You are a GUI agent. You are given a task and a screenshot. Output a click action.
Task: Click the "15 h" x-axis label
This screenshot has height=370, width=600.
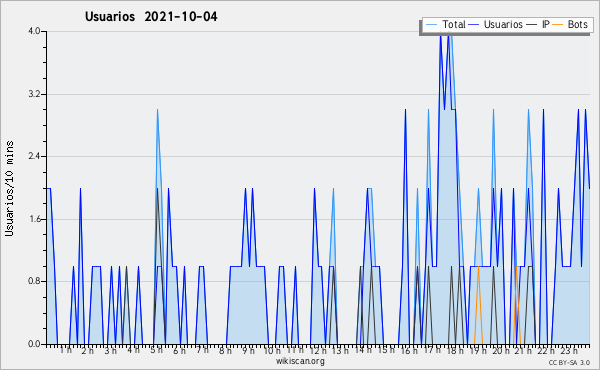pyautogui.click(x=386, y=350)
